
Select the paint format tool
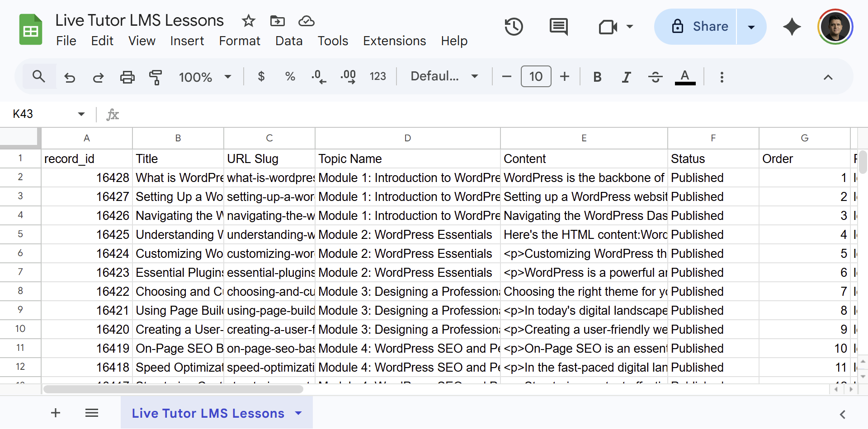(x=156, y=77)
